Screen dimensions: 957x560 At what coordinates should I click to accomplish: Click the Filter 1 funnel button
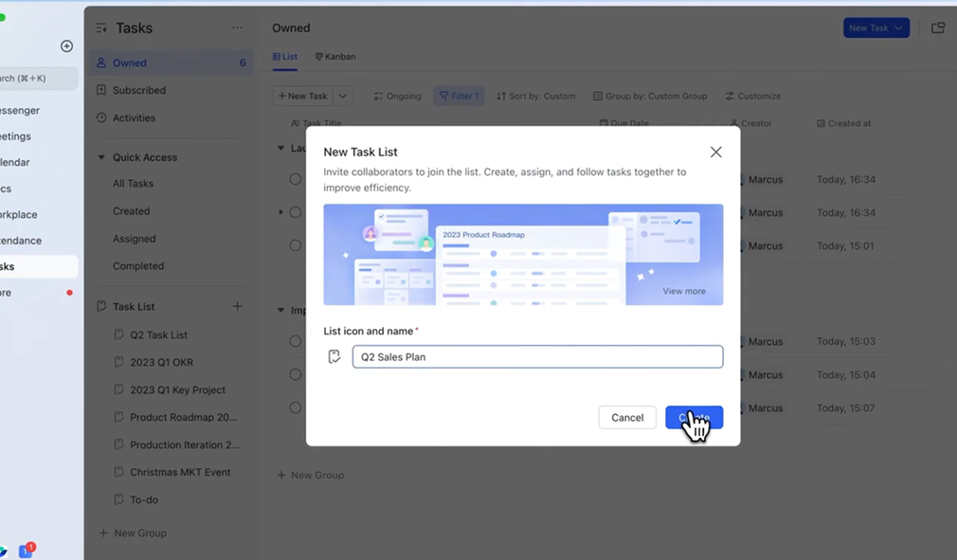[x=459, y=96]
